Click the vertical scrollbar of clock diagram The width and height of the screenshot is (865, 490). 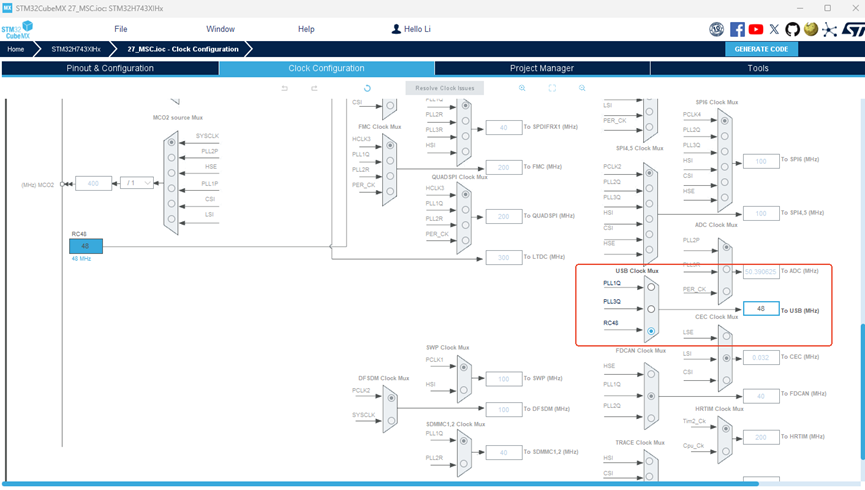pyautogui.click(x=862, y=392)
